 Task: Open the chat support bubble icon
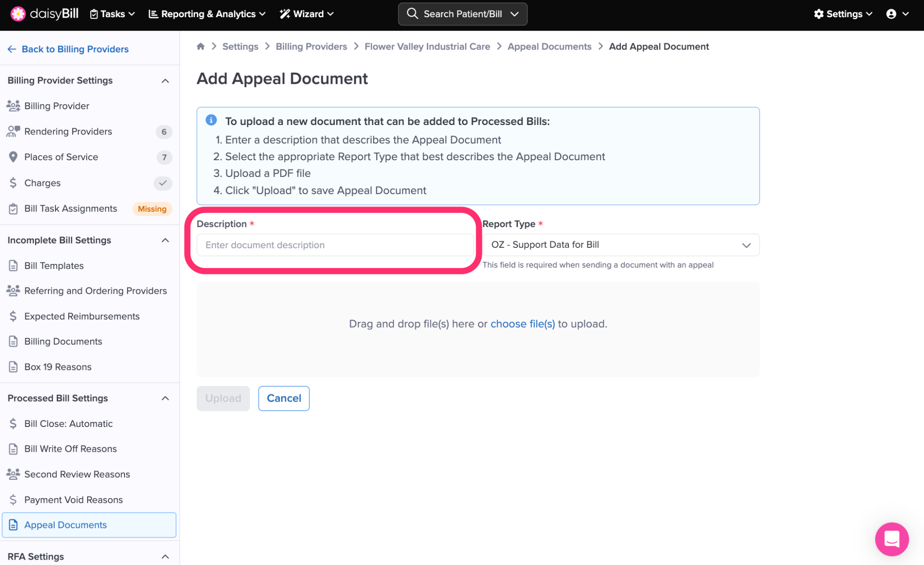pos(892,539)
